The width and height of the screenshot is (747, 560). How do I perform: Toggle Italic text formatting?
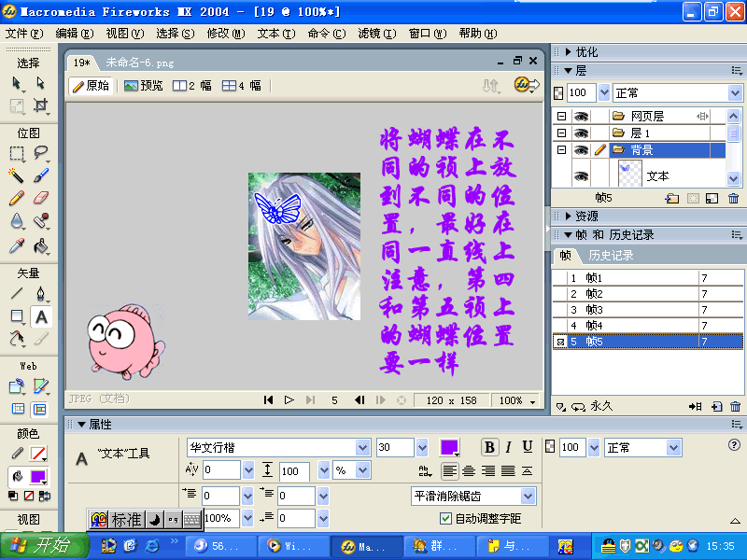pyautogui.click(x=508, y=447)
